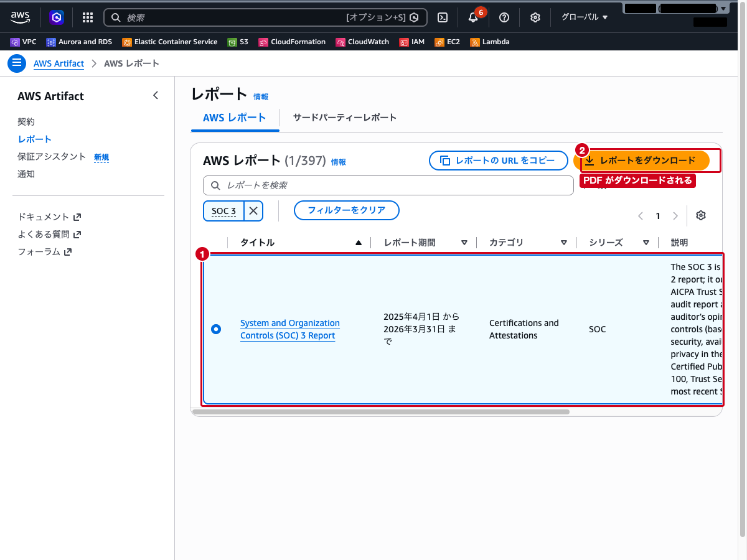747x560 pixels.
Task: Open the purple hexagon console shortcut icon
Action: [x=57, y=17]
